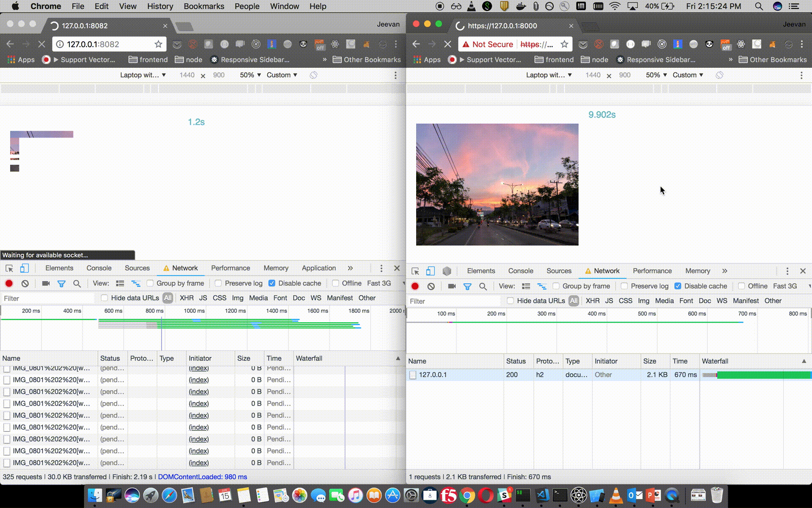The height and width of the screenshot is (508, 812).
Task: Open search magnifier in left DevTools
Action: click(x=77, y=284)
